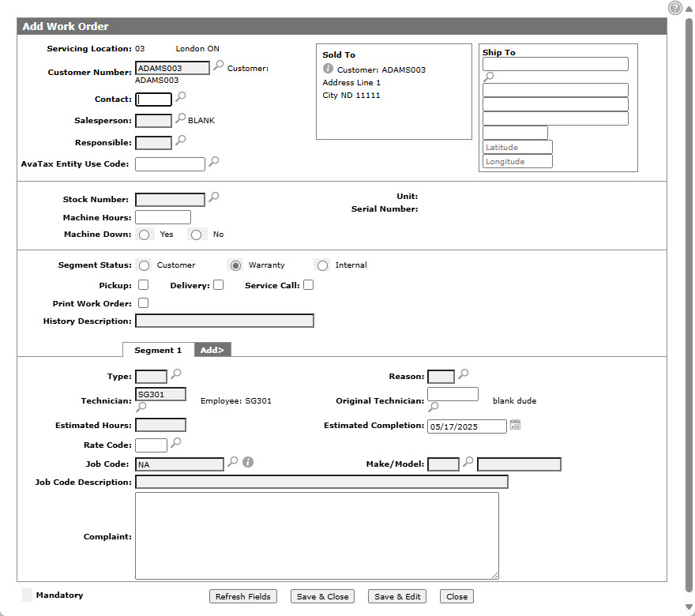This screenshot has width=695, height=616.
Task: Add a new segment tab
Action: tap(212, 350)
